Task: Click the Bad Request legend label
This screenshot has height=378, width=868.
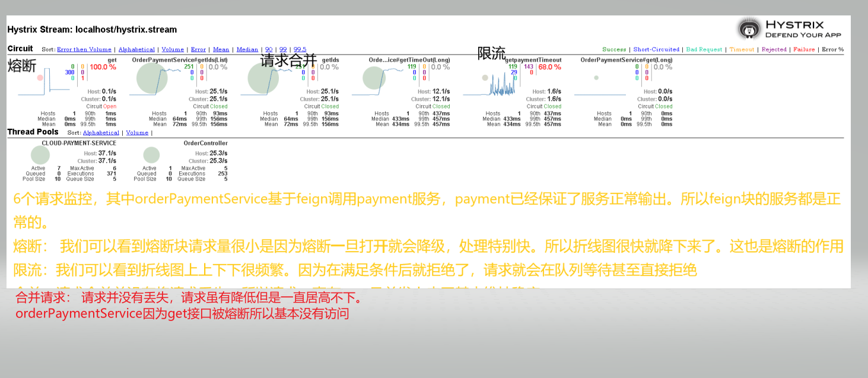Action: pos(704,50)
